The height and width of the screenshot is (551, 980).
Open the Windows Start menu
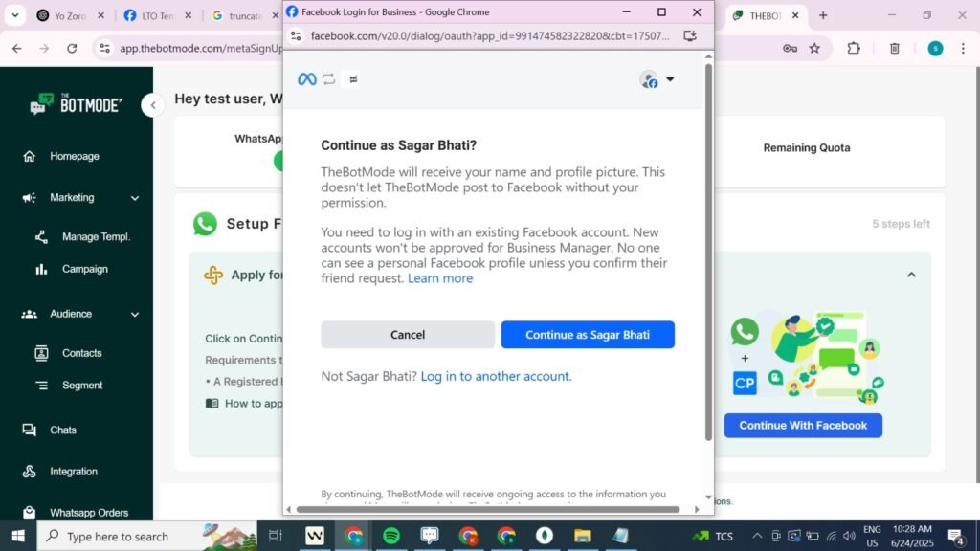tap(18, 536)
